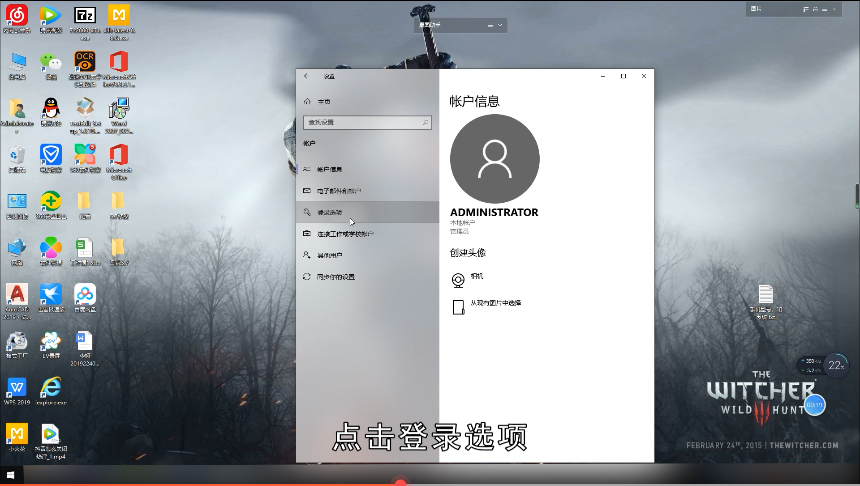Click the search magnifier in settings box

(x=425, y=122)
